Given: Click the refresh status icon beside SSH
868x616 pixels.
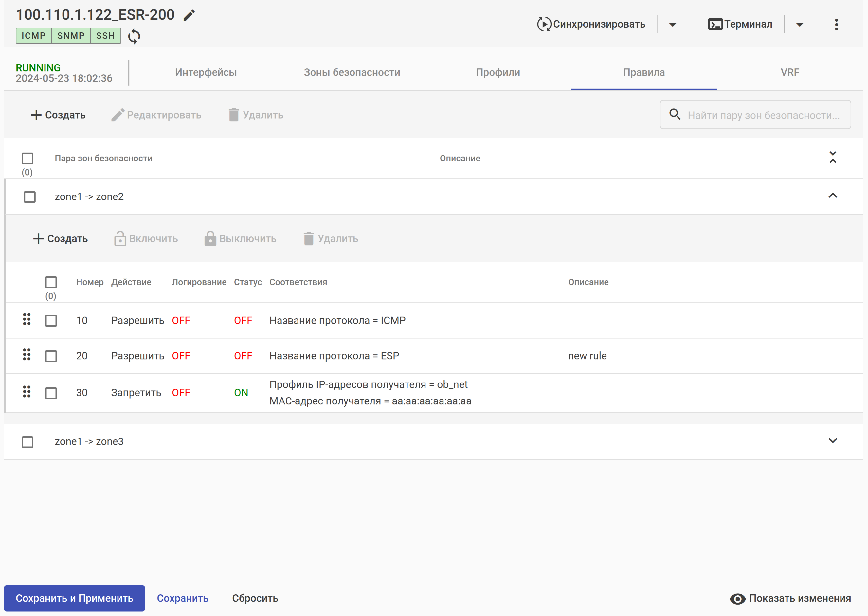Looking at the screenshot, I should click(x=134, y=36).
